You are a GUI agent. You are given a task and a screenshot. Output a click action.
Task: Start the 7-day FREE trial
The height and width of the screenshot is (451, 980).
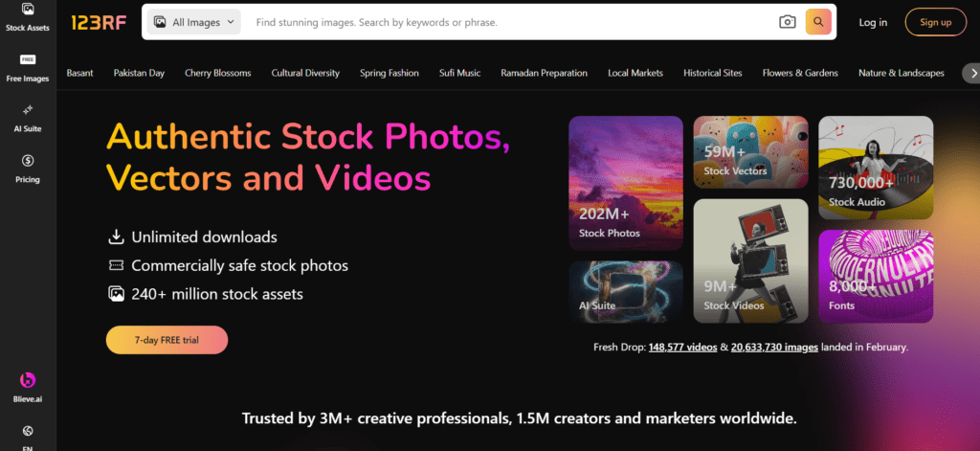pos(167,340)
